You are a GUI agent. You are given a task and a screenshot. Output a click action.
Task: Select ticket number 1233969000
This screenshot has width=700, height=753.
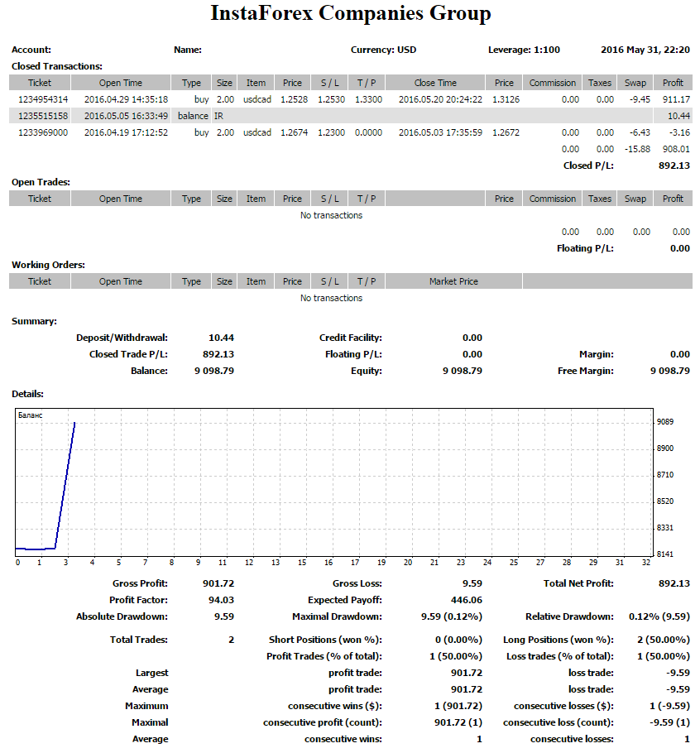coord(43,132)
